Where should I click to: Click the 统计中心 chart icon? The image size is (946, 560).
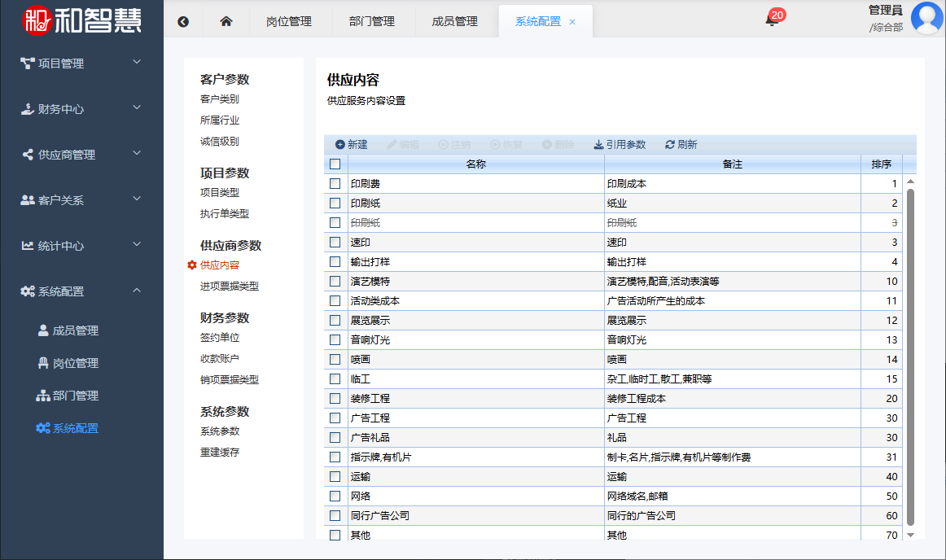click(x=28, y=246)
